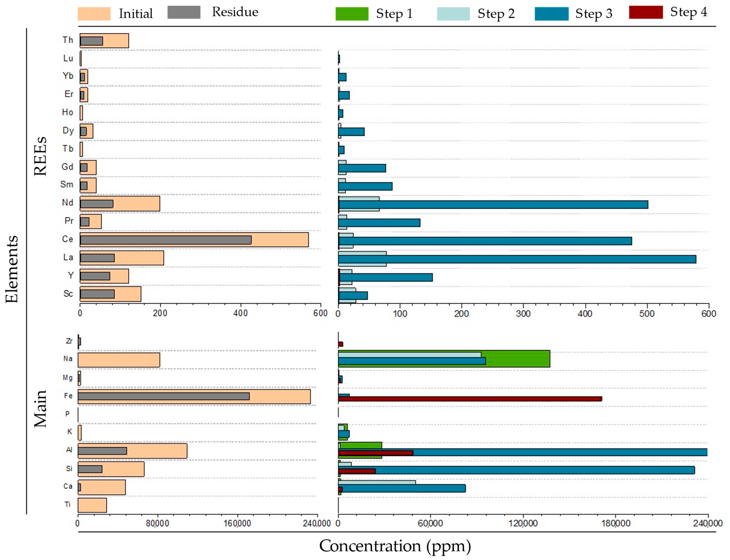The image size is (730, 560).
Task: Click the gray Ce residue bar
Action: [166, 240]
